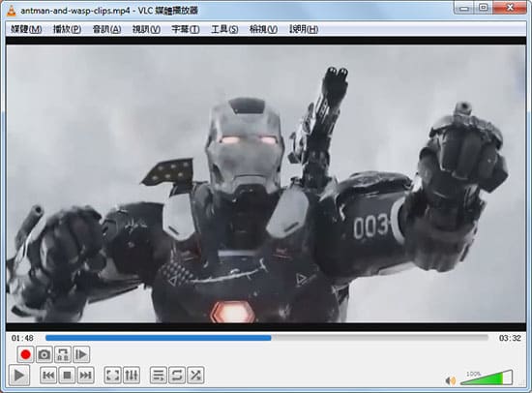The height and width of the screenshot is (393, 532).
Task: Skip to next media track
Action: coord(85,376)
